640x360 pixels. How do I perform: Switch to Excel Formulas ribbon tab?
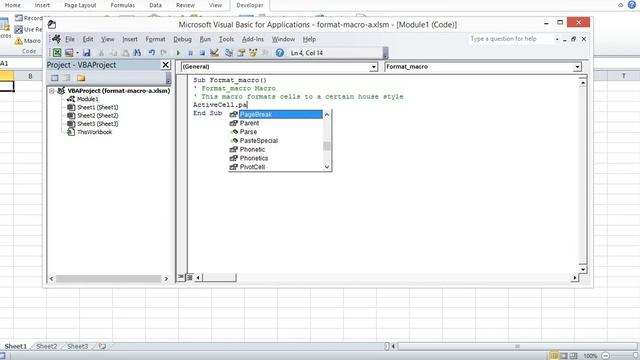[122, 5]
